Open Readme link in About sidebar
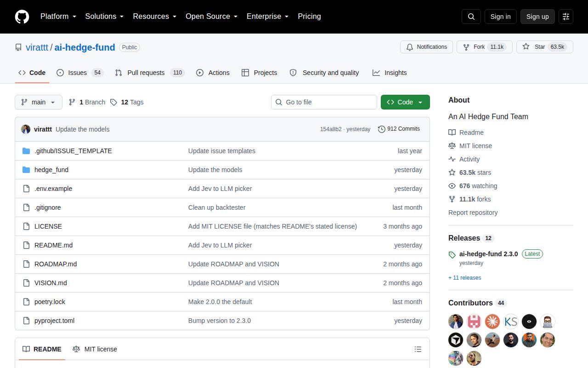The width and height of the screenshot is (588, 368). click(466, 132)
